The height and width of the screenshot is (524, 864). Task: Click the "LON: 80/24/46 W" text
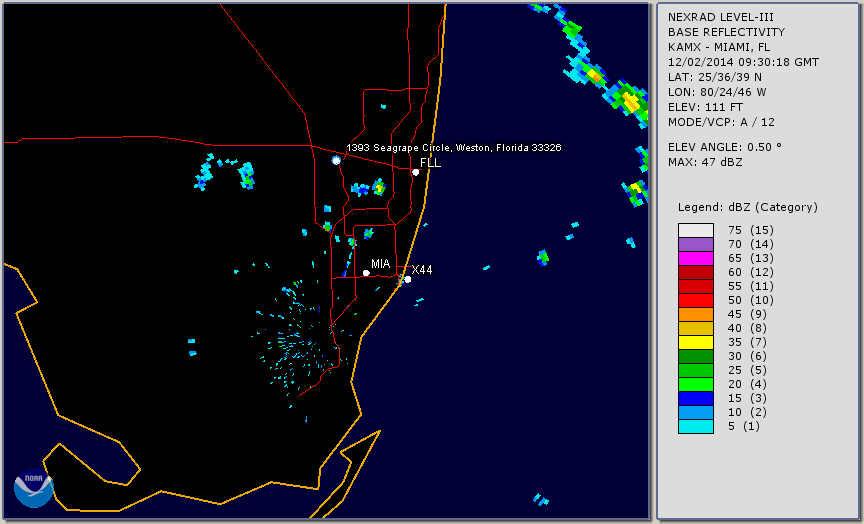click(x=717, y=92)
